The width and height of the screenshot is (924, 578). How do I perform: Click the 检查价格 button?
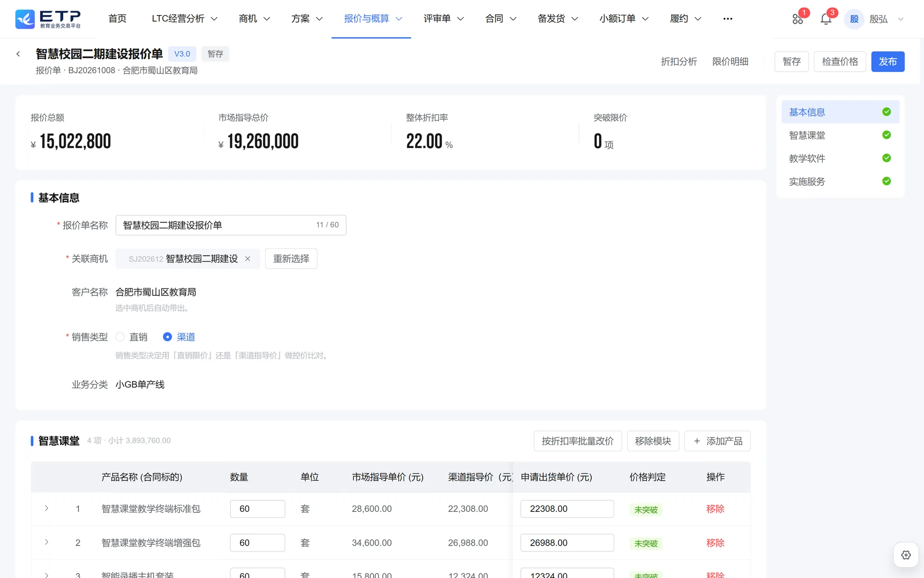(x=839, y=61)
